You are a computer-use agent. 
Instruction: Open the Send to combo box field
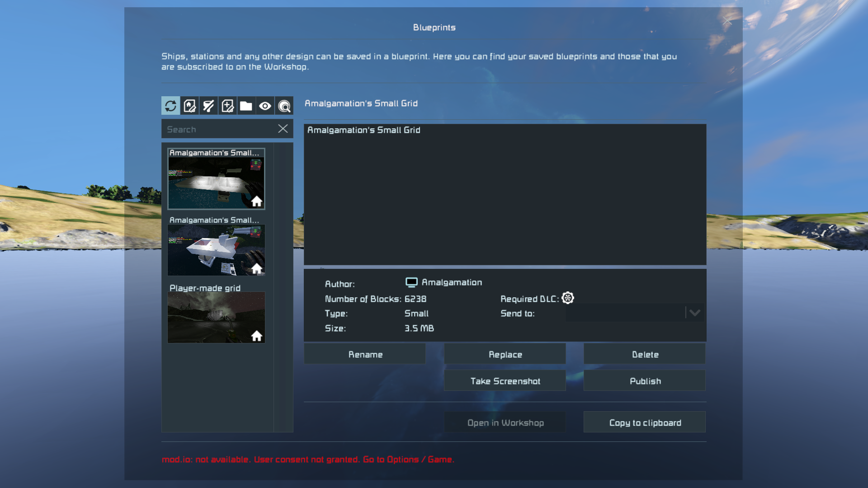point(625,313)
